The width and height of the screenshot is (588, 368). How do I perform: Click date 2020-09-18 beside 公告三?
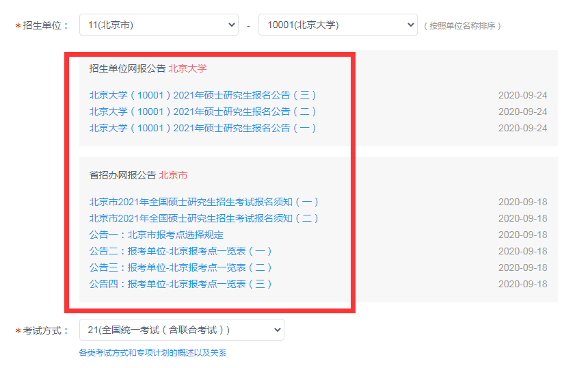(522, 268)
